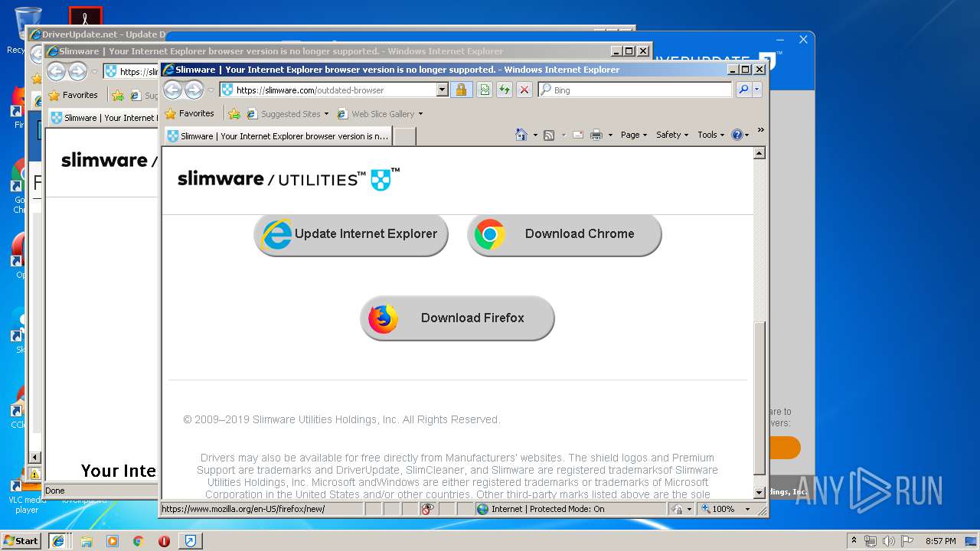Click the Action Center flag tray icon
This screenshot has height=551, width=980.
coord(908,541)
